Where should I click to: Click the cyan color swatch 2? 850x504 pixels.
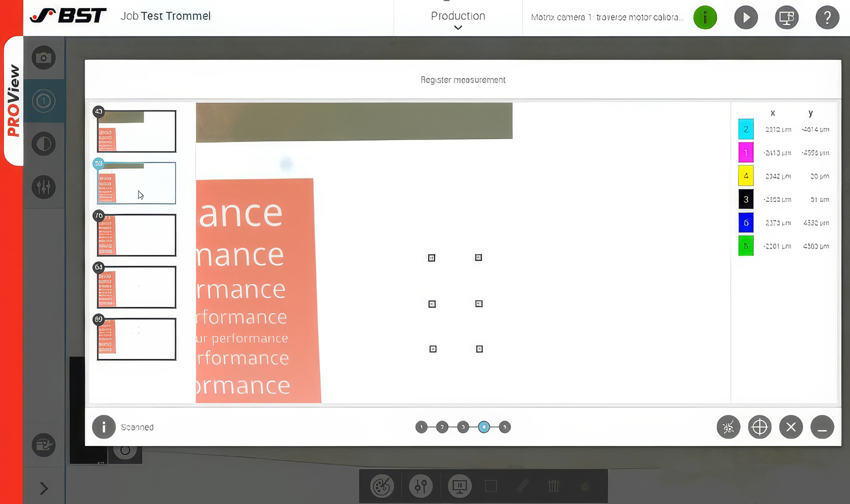pos(746,129)
